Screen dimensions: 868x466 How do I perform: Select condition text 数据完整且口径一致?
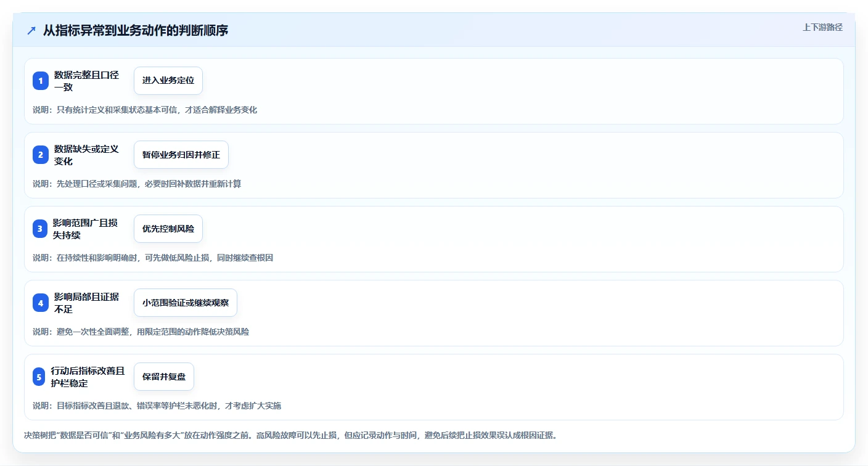coord(87,81)
